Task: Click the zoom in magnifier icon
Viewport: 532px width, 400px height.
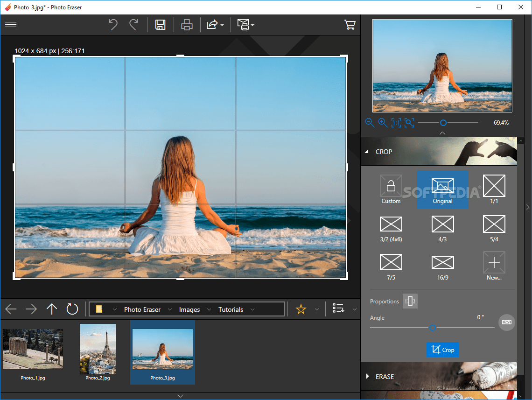Action: 383,123
